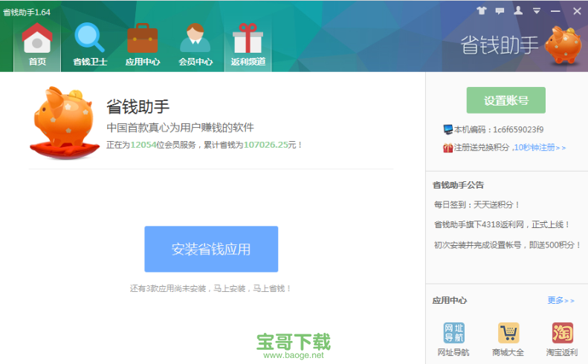Open the 初次安装 500积分 announcement
588x364 pixels.
pyautogui.click(x=507, y=244)
